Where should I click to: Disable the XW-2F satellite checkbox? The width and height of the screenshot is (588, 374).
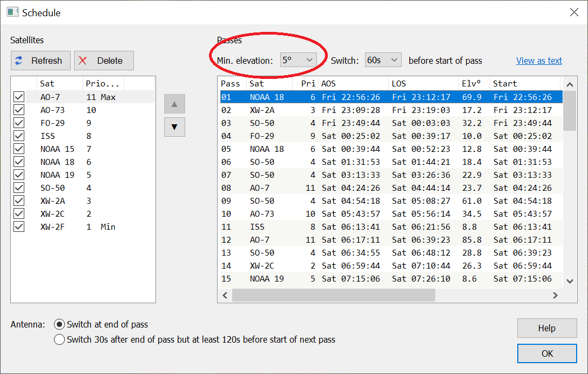point(19,227)
